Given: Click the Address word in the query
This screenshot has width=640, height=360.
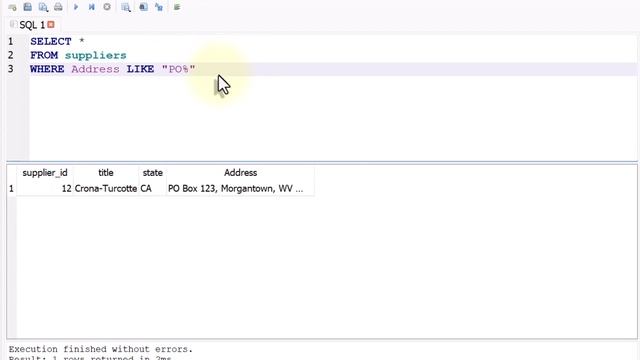Looking at the screenshot, I should tap(95, 69).
